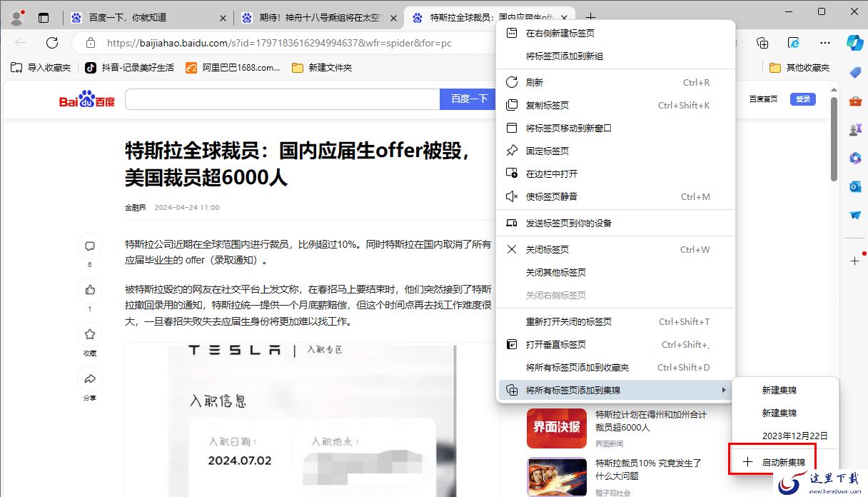
Task: Select 将标签页添加到新组 menu item
Action: pyautogui.click(x=615, y=56)
